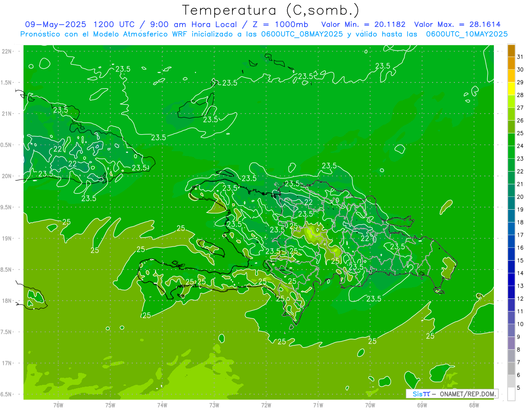Pick the orange legend band between 30 and 31
This screenshot has width=532, height=411.
(x=511, y=63)
